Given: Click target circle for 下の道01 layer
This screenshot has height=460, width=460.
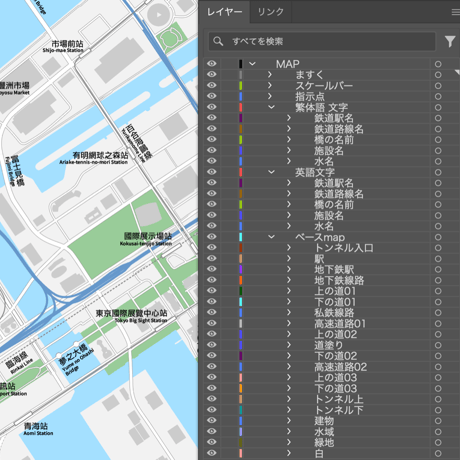Looking at the screenshot, I should [x=438, y=302].
